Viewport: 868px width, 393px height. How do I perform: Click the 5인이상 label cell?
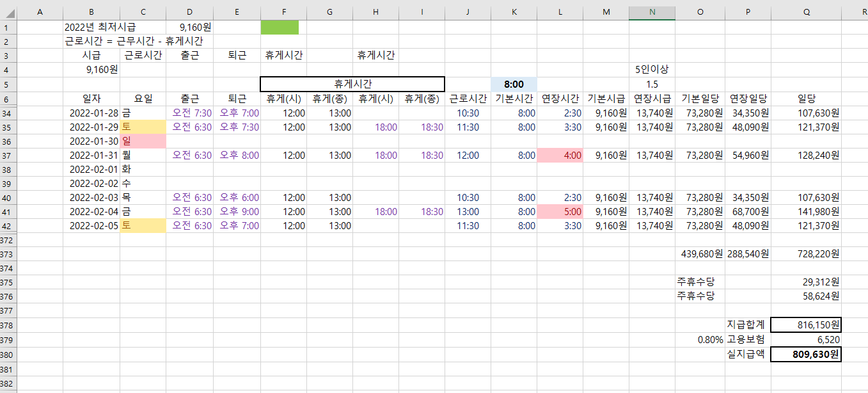652,70
